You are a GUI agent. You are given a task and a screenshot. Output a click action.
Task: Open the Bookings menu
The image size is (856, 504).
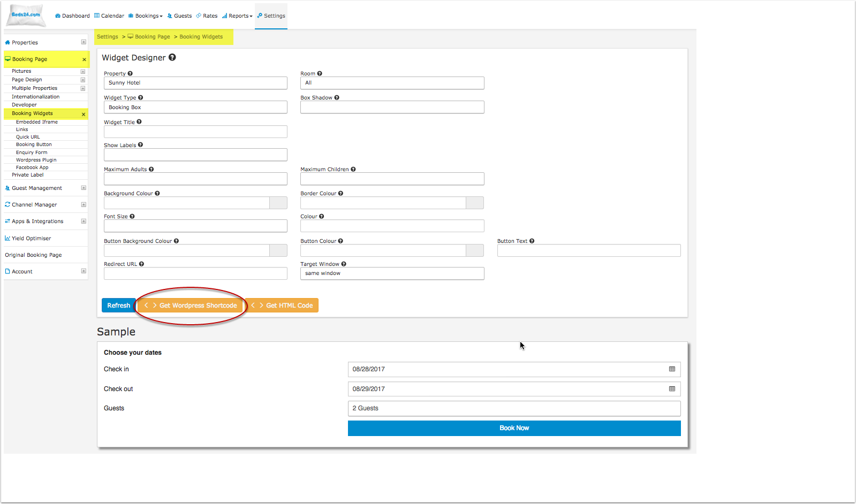[146, 16]
